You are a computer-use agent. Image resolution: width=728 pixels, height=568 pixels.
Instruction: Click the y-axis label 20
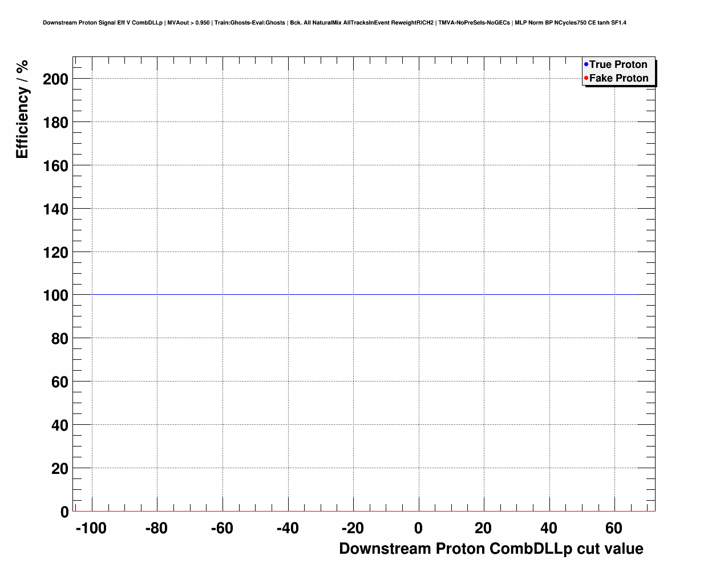point(59,469)
